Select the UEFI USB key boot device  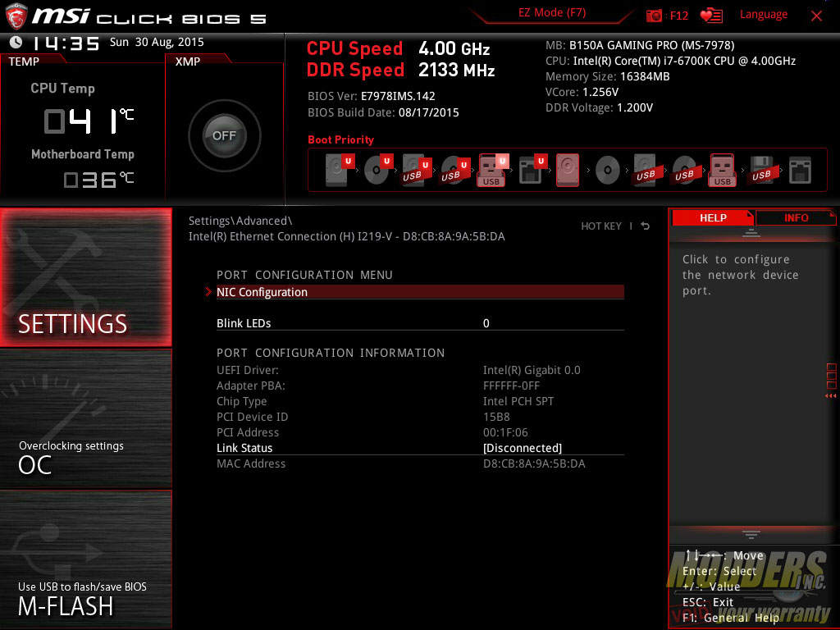(493, 170)
